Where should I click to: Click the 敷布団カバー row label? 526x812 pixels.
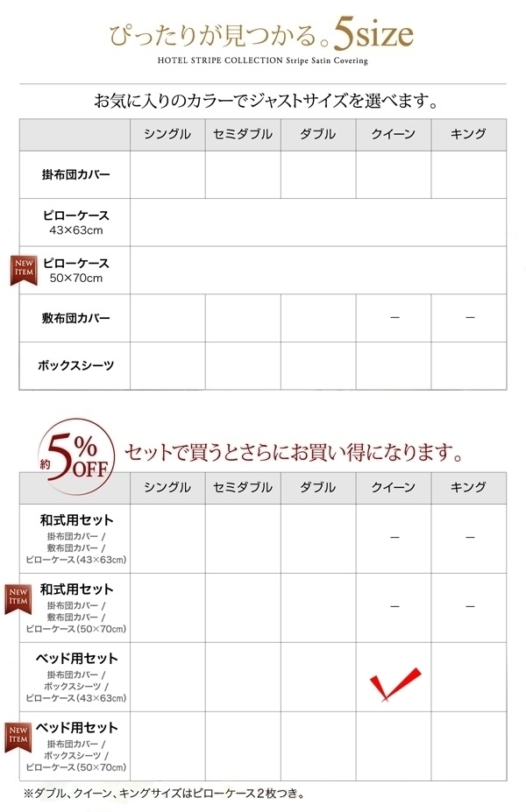tap(75, 318)
